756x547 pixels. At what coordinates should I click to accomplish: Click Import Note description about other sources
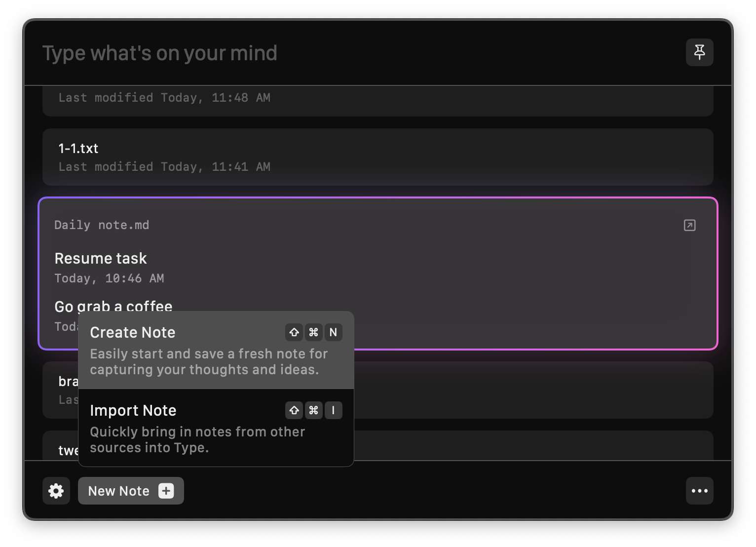[x=197, y=439]
